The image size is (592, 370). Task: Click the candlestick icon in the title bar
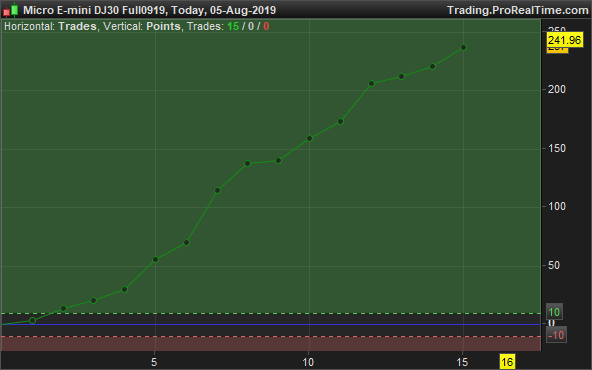point(11,10)
